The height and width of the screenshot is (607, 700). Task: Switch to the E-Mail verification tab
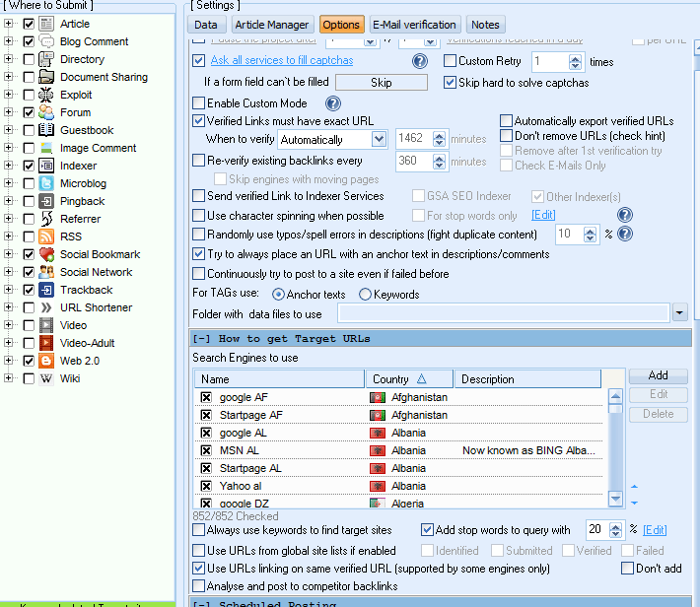[x=414, y=25]
